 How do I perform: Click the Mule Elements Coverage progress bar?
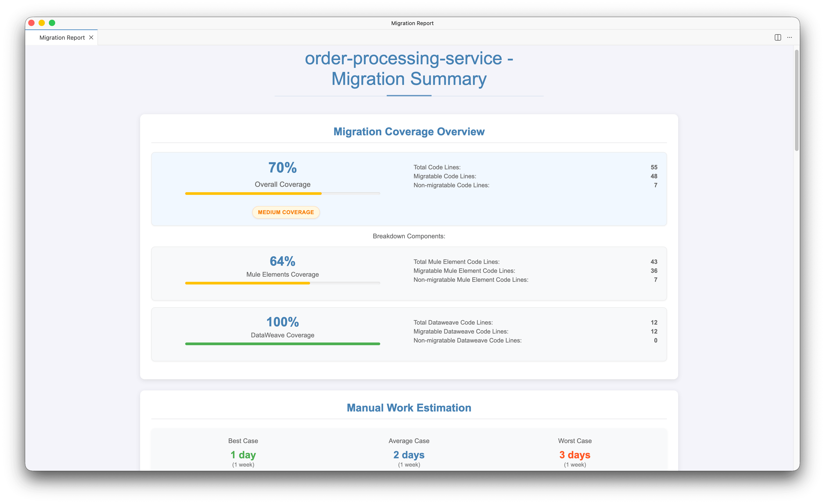283,283
